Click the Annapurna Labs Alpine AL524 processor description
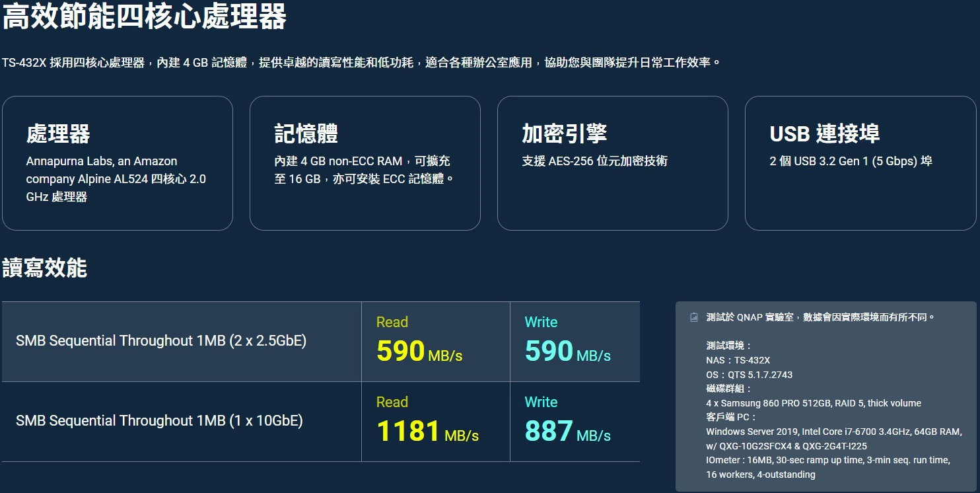Screen dimensions: 980x493 point(116,179)
